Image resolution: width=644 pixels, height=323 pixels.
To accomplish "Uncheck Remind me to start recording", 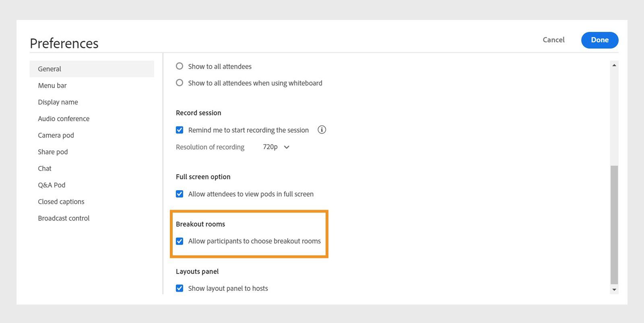I will point(180,130).
